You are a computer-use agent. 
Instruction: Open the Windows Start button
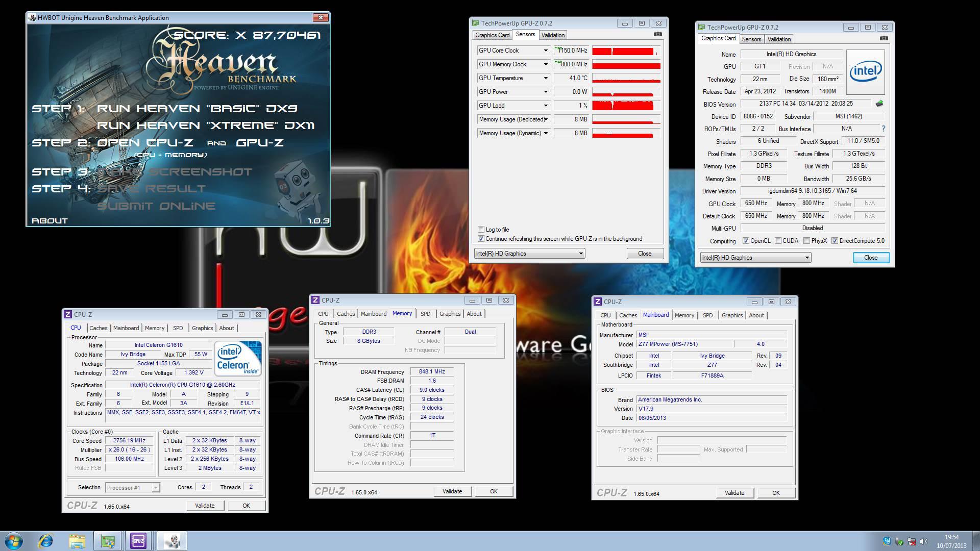coord(13,541)
